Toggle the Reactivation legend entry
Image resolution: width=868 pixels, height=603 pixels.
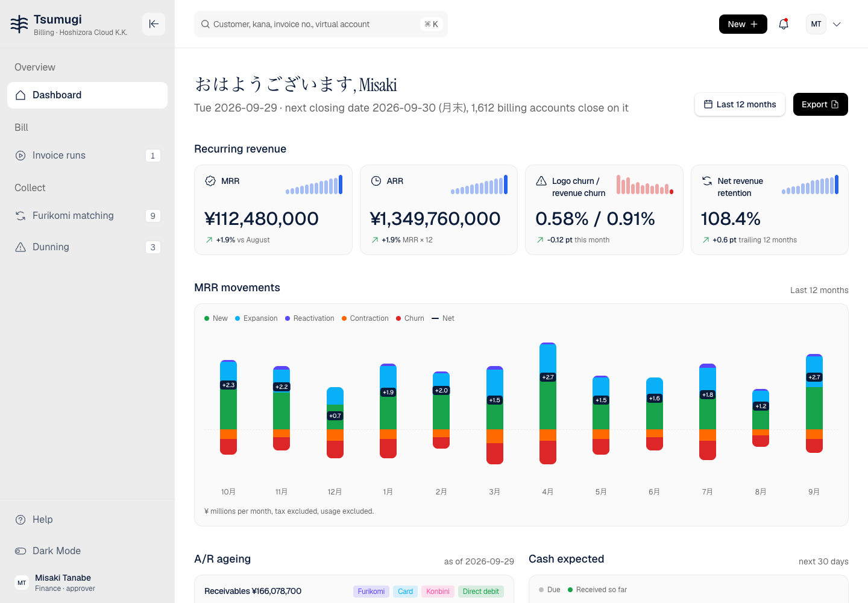(x=309, y=318)
